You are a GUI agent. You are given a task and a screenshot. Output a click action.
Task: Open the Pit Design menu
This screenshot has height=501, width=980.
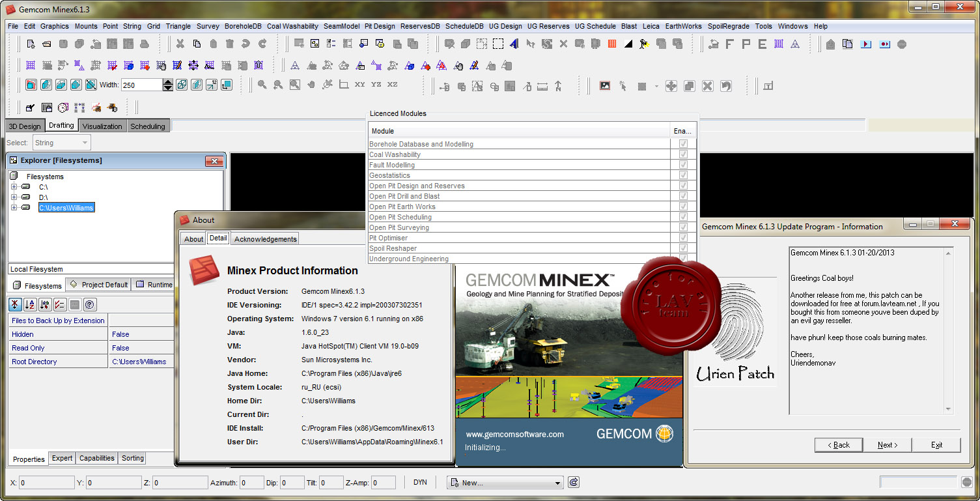[x=380, y=26]
